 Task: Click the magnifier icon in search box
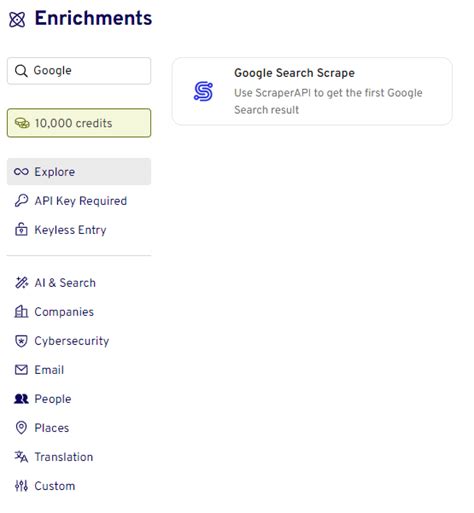click(x=21, y=71)
